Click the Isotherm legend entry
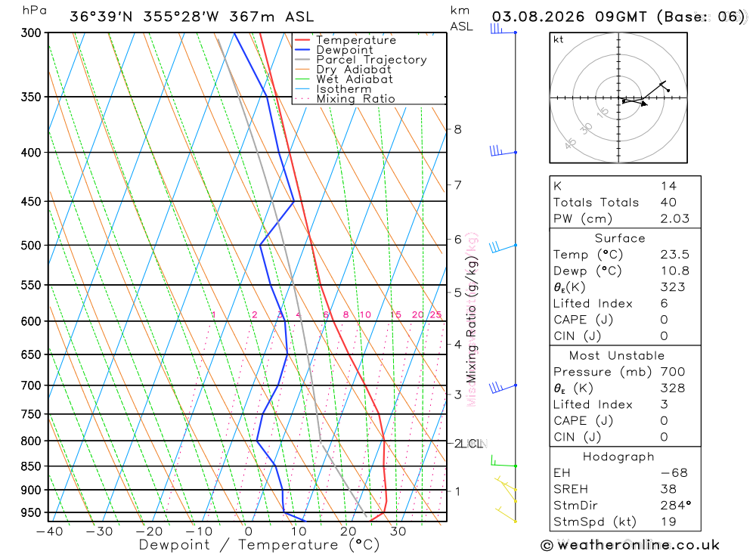Screen dimensions: 756x554 (333, 89)
